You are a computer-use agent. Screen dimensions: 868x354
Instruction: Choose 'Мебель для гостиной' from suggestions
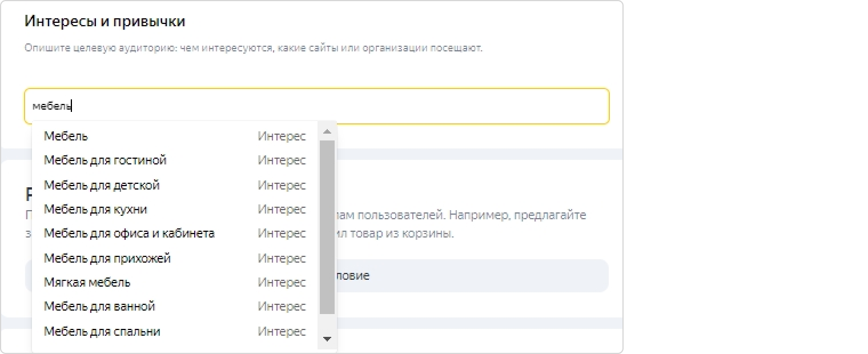tap(105, 160)
